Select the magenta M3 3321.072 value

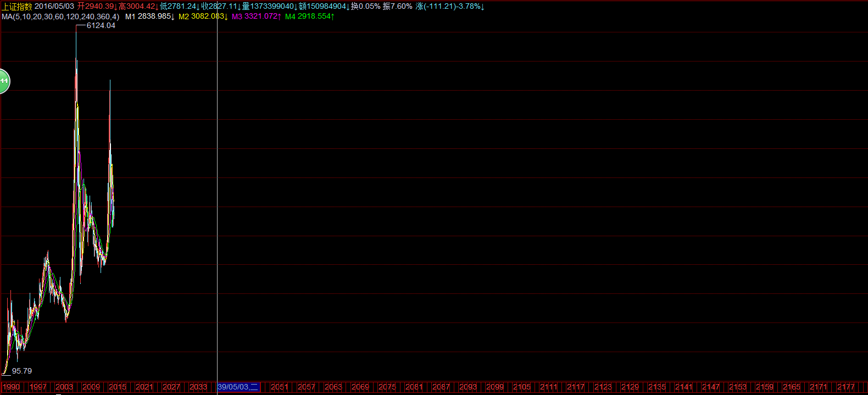(x=257, y=16)
